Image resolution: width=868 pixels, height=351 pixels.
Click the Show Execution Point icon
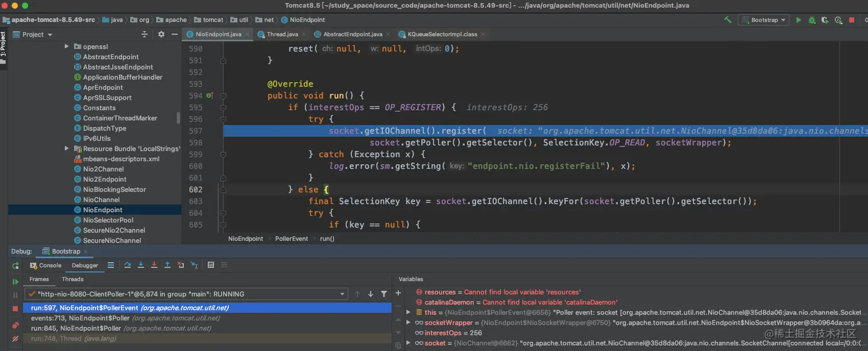[111, 265]
